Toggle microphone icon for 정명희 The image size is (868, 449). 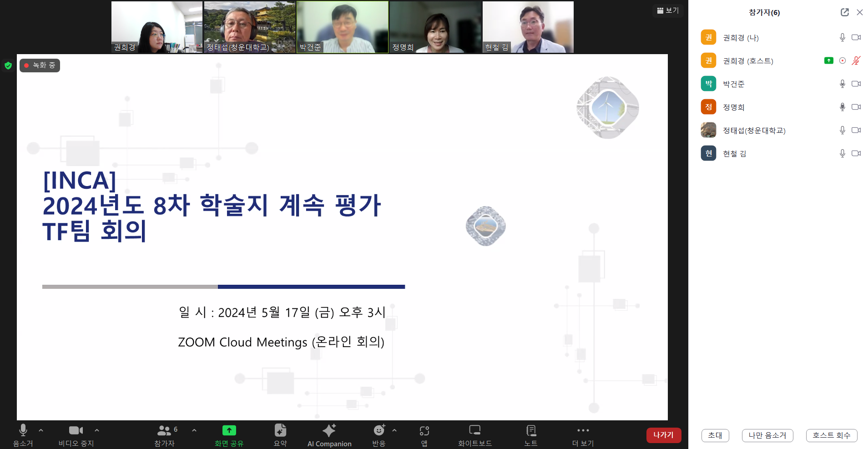pos(843,107)
